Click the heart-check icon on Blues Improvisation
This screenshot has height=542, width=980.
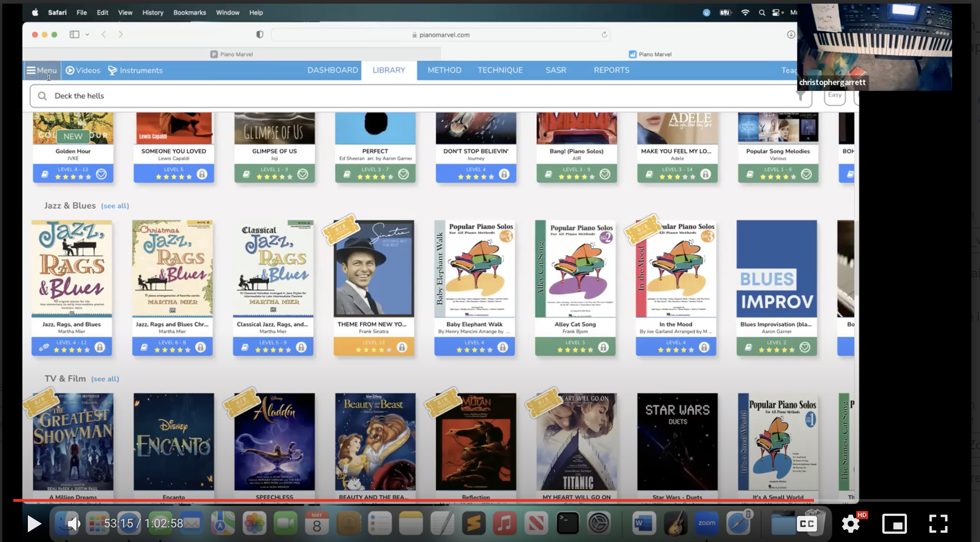[805, 347]
